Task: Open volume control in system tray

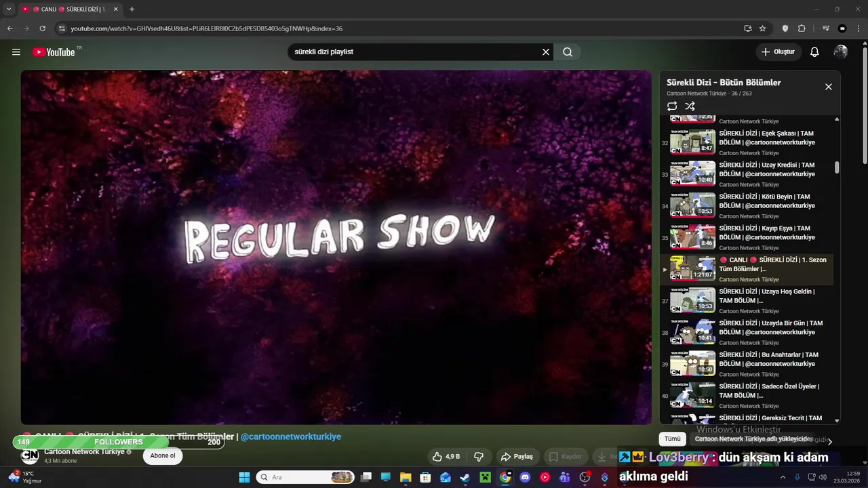Action: click(x=823, y=477)
